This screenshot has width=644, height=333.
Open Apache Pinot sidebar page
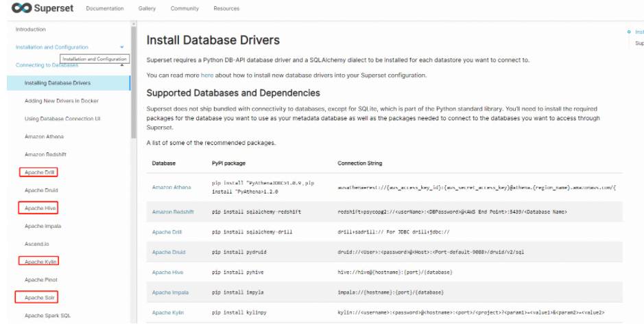tap(41, 280)
